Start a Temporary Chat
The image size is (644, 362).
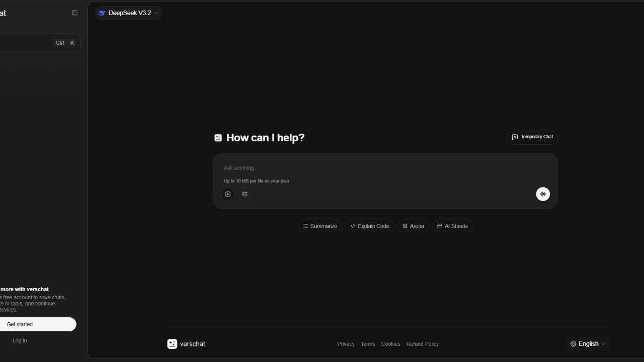pos(532,137)
